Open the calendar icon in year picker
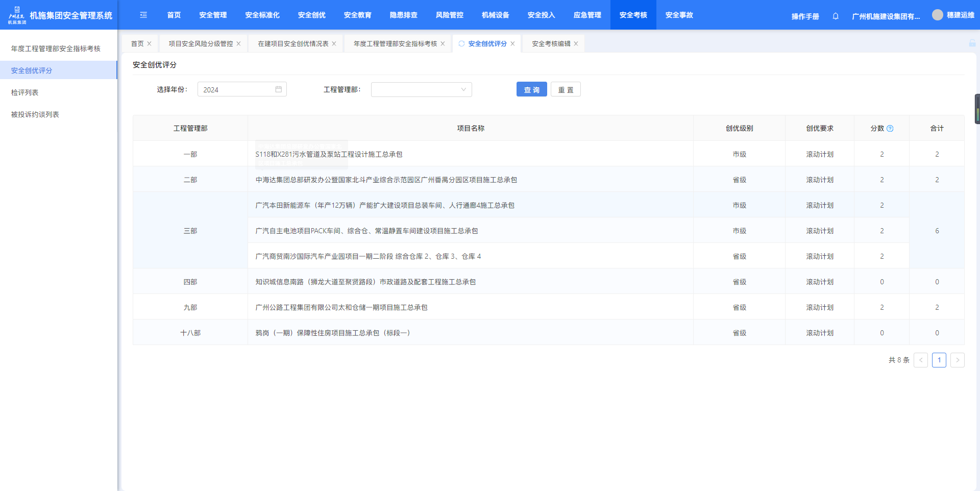980x491 pixels. coord(279,89)
